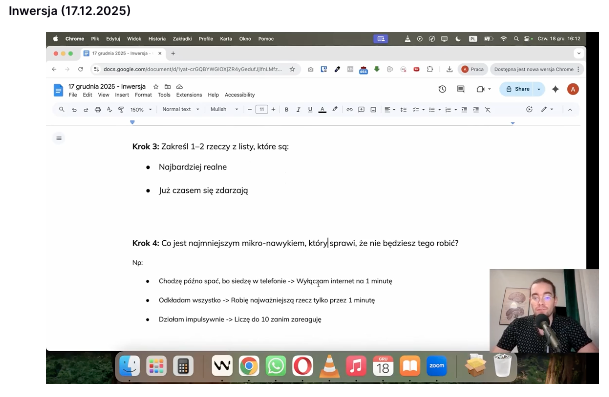Open the Extensions menu
609x397 pixels.
(x=189, y=95)
